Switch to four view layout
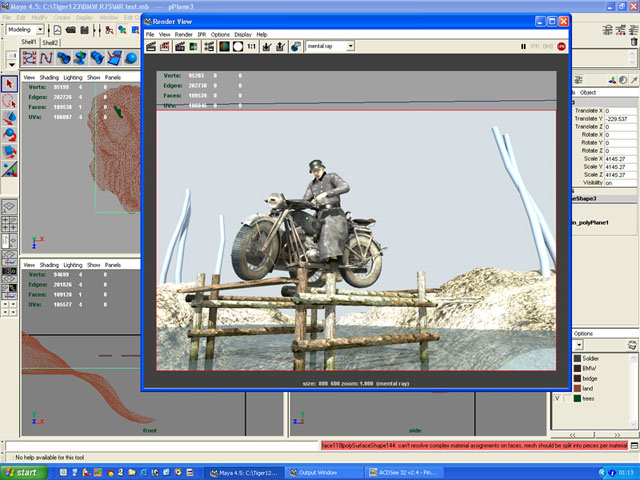The width and height of the screenshot is (640, 480). pos(9,224)
